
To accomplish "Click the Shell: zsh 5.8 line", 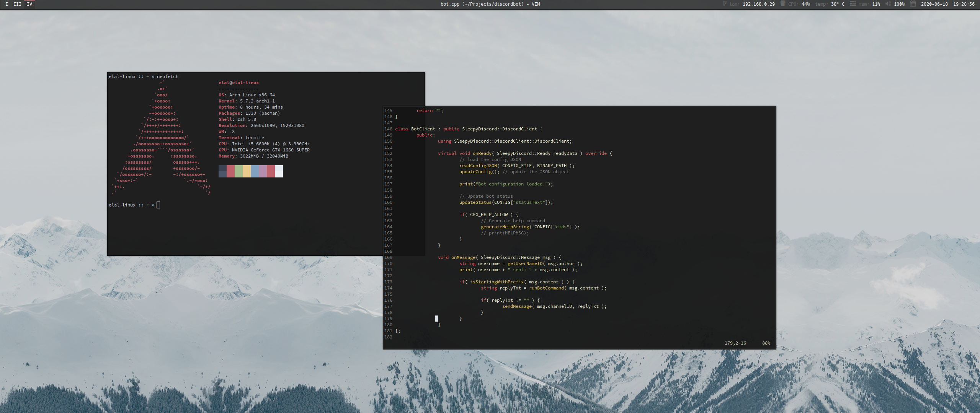I will 237,119.
